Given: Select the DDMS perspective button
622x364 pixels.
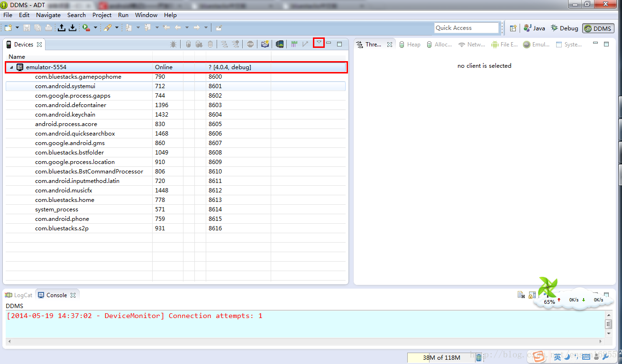Looking at the screenshot, I should [x=598, y=28].
